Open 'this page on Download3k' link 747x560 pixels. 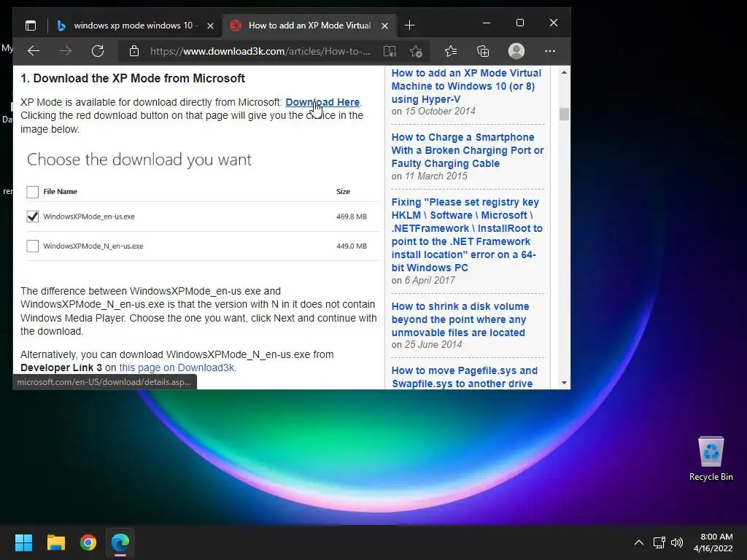(x=177, y=367)
